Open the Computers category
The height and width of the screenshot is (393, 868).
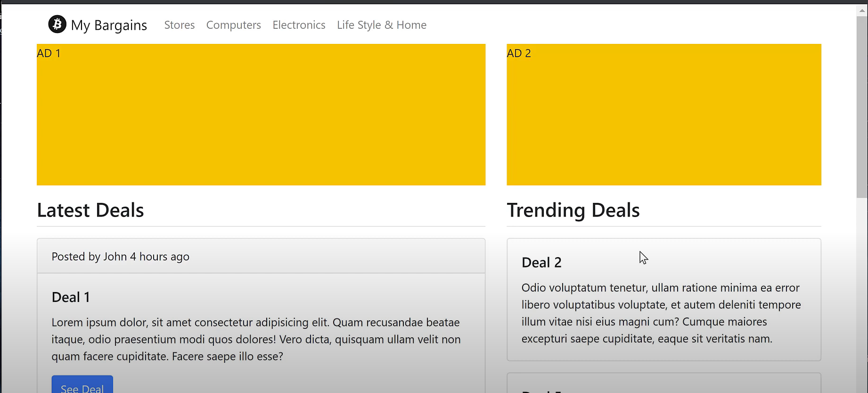click(x=234, y=25)
